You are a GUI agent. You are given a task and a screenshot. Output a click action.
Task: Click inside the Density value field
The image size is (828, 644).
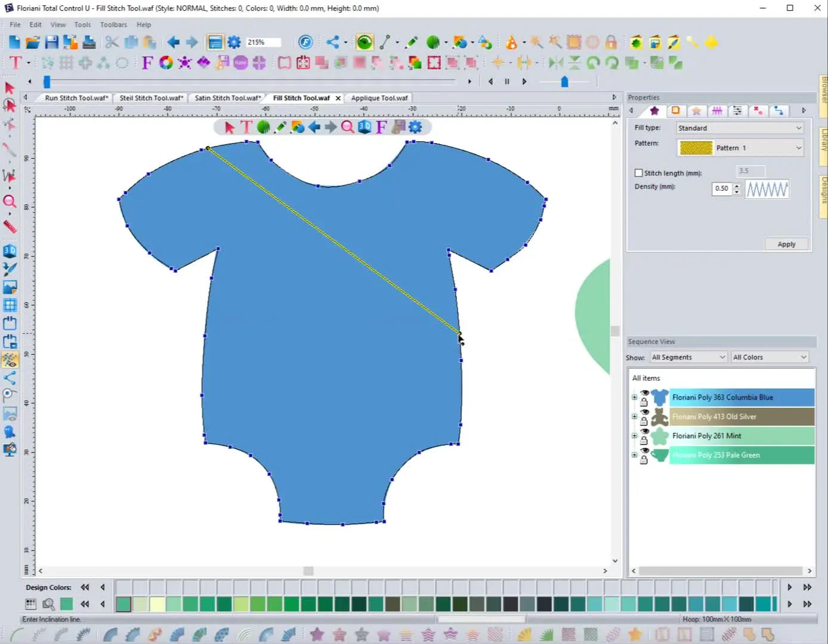tap(722, 188)
